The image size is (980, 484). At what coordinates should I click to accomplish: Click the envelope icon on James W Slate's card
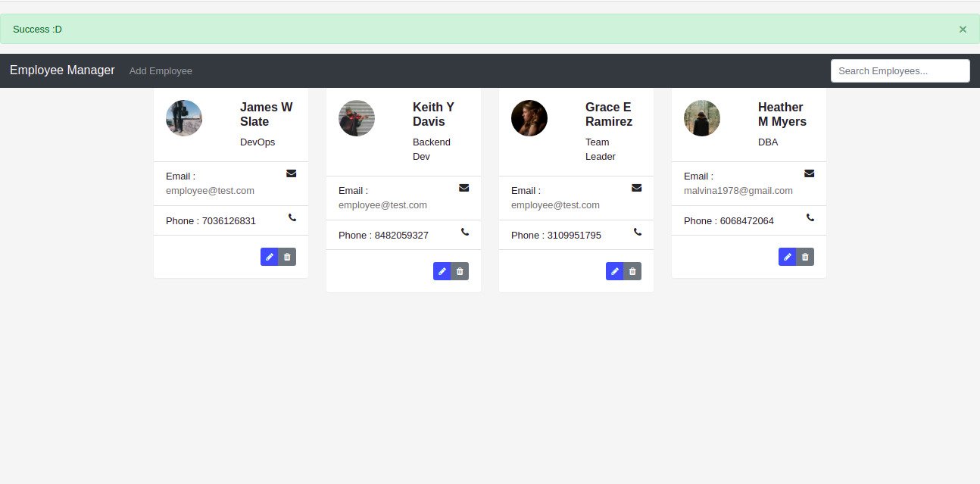(x=292, y=173)
